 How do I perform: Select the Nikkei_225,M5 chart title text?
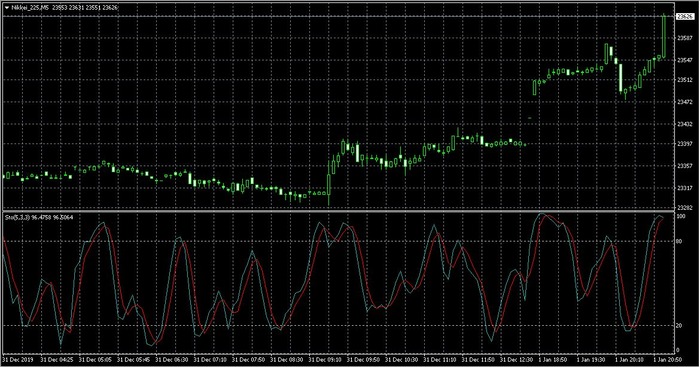tap(29, 8)
